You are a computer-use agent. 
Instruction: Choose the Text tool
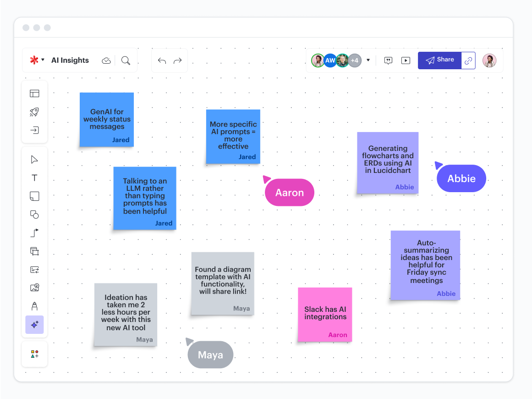point(34,178)
